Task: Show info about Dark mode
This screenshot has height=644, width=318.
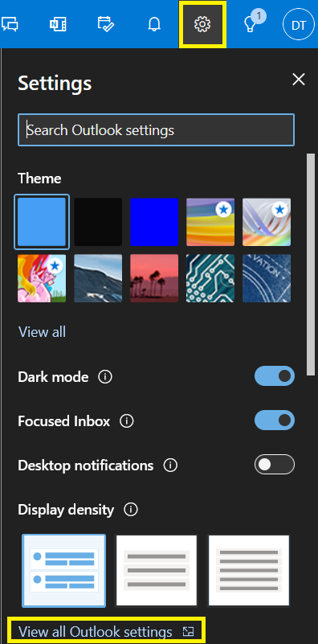Action: coord(105,376)
